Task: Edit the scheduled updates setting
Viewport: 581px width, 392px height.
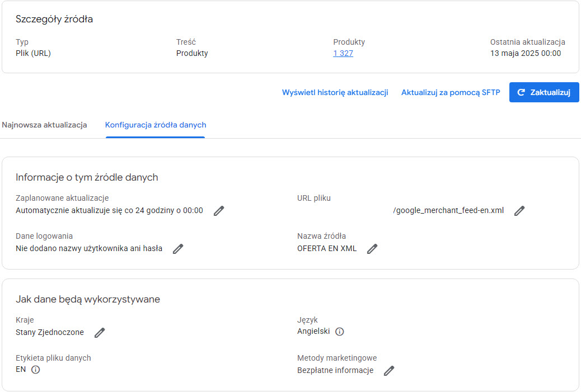Action: 219,211
